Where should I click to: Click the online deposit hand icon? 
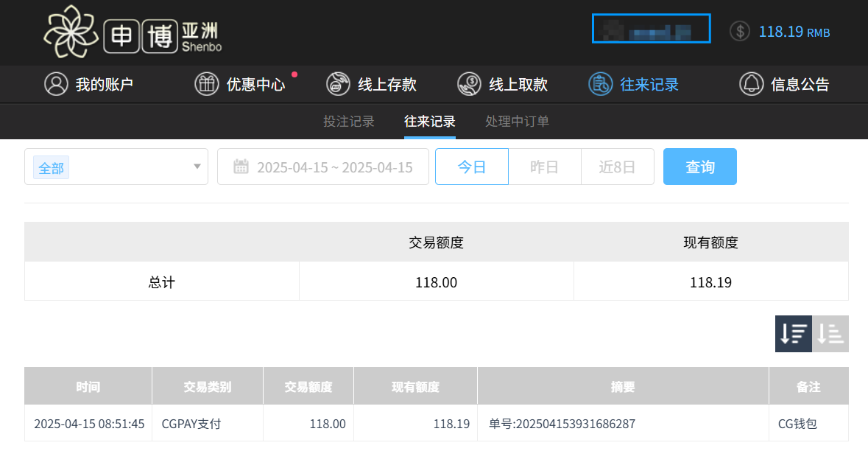338,84
